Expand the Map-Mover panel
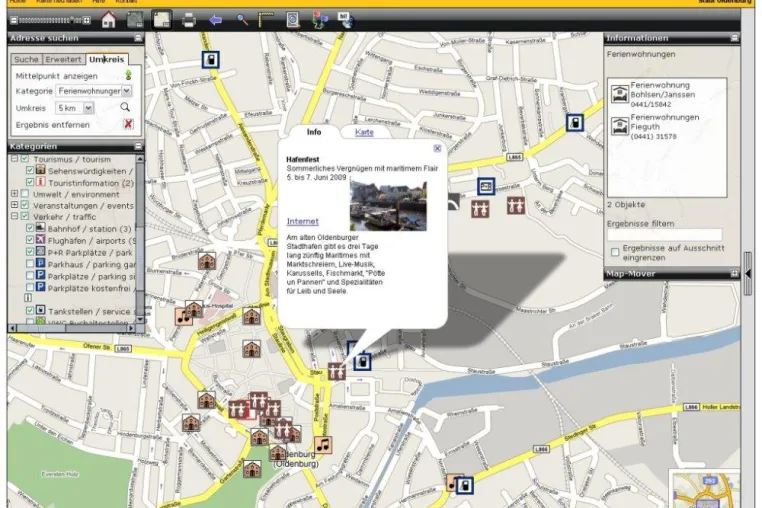Screen dimensions: 762x508 (735, 274)
